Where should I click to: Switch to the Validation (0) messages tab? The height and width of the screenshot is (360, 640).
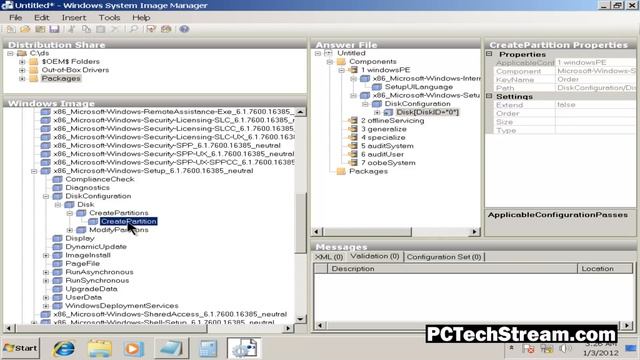click(x=375, y=256)
